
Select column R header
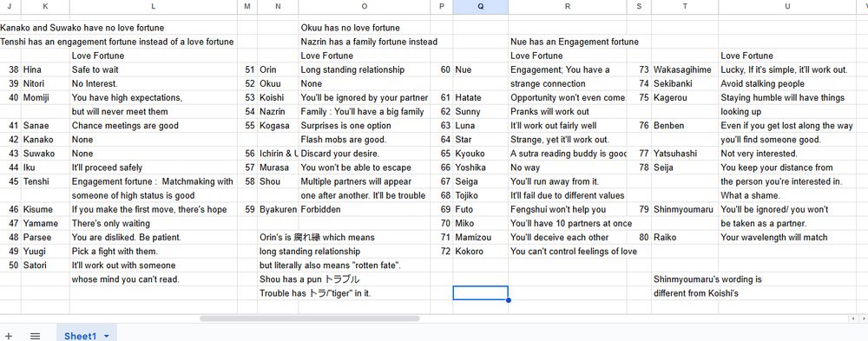(x=568, y=7)
